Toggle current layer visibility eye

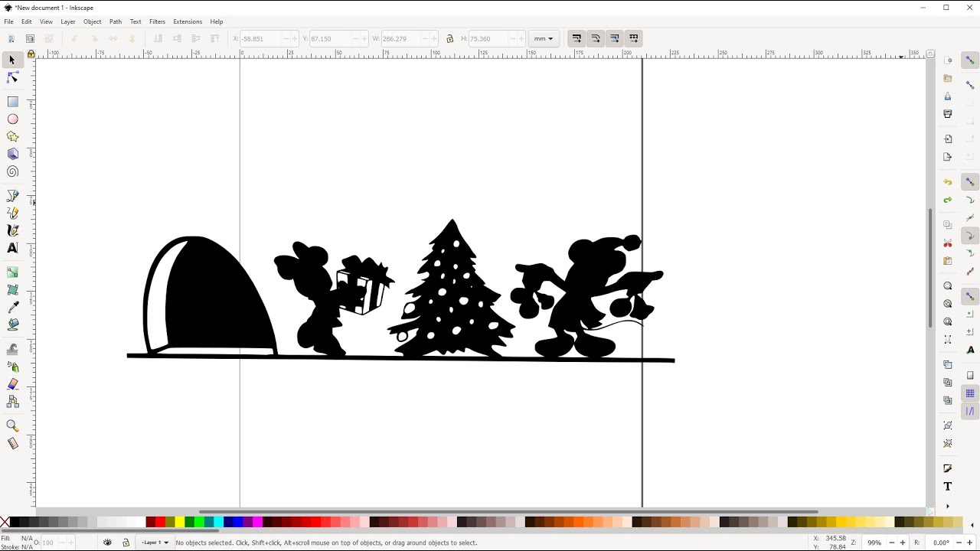click(x=107, y=543)
